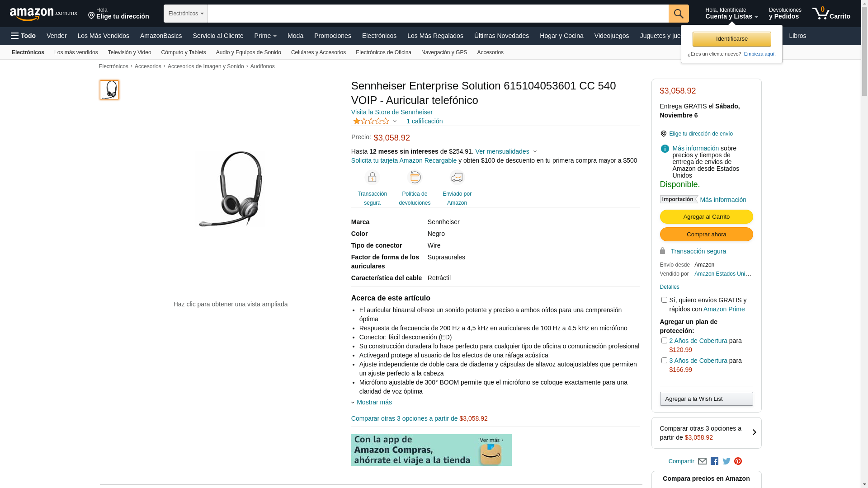Viewport: 868px width, 488px height.
Task: Share product on Pinterest icon
Action: point(738,461)
